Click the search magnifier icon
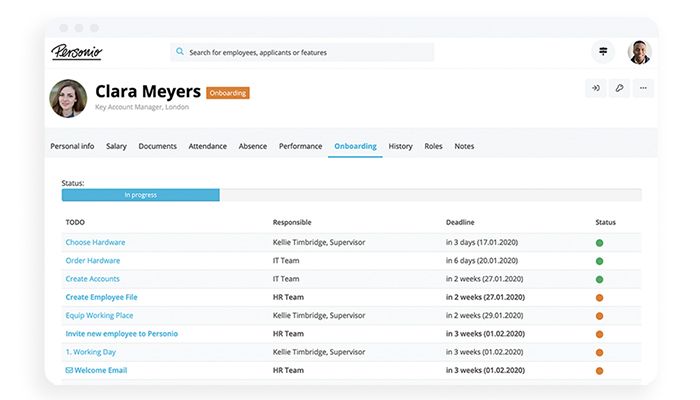This screenshot has width=700, height=400. pyautogui.click(x=179, y=52)
